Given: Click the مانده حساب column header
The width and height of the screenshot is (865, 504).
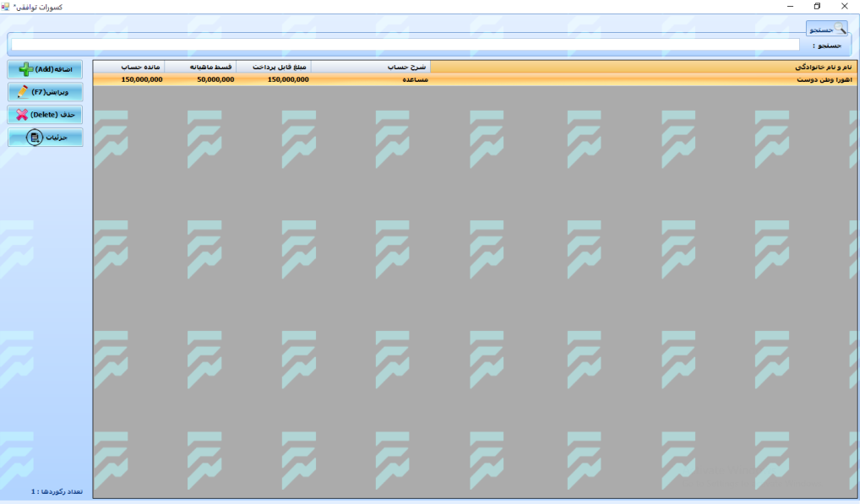Looking at the screenshot, I should point(128,67).
